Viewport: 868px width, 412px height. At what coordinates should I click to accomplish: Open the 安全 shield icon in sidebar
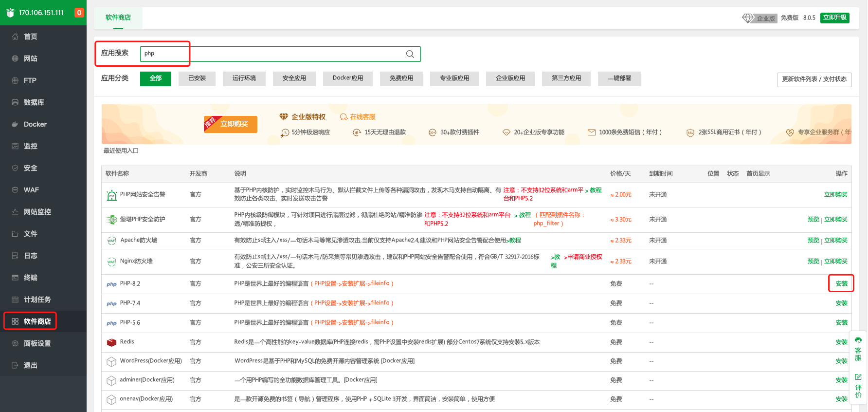tap(15, 168)
